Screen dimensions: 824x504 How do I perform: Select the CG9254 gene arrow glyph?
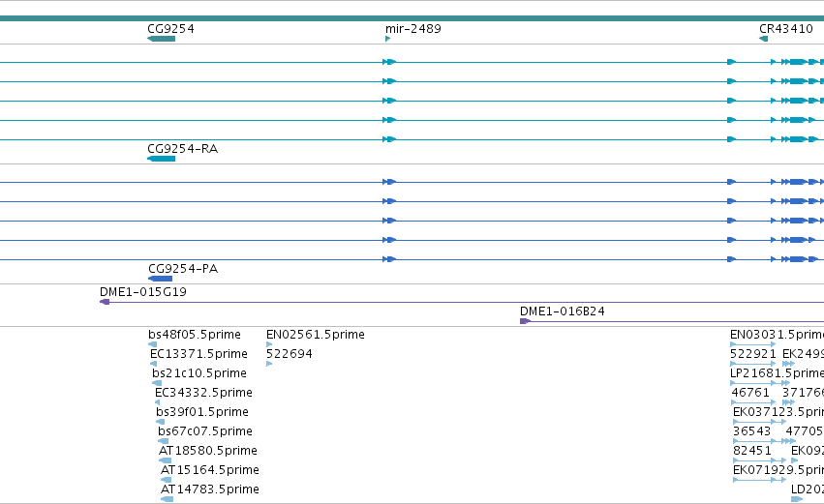coord(161,39)
